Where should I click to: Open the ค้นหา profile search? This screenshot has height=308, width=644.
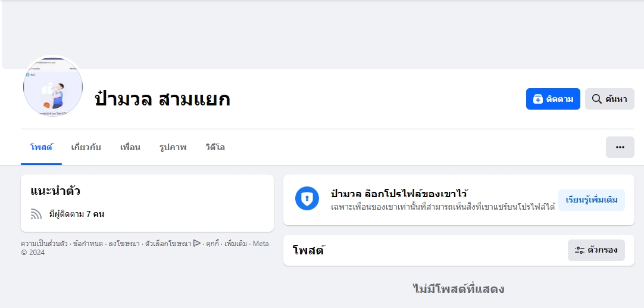(x=609, y=99)
